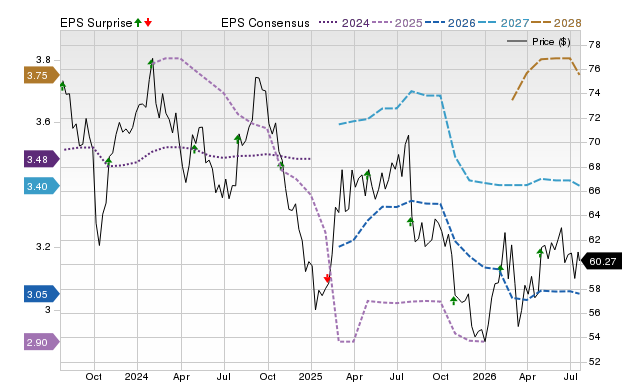The height and width of the screenshot is (382, 640).
Task: Select the green surprise arrow just after Jul 2025
Action: pyautogui.click(x=411, y=222)
